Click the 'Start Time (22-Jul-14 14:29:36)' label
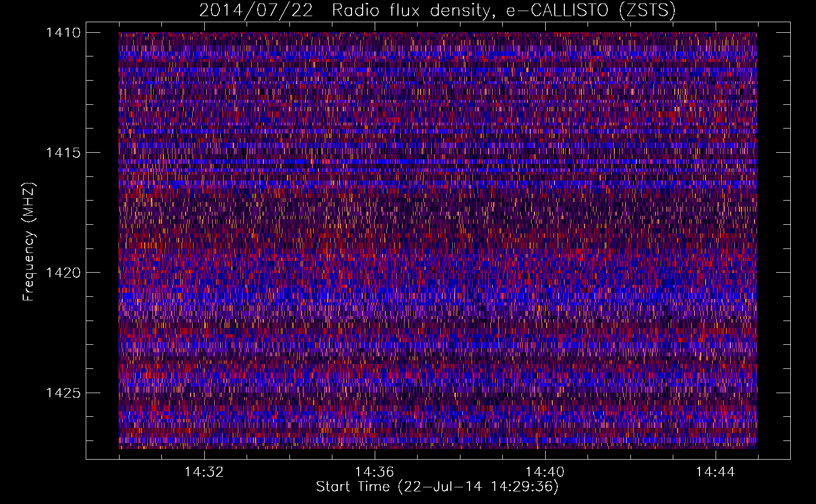The image size is (816, 504). coord(437,487)
